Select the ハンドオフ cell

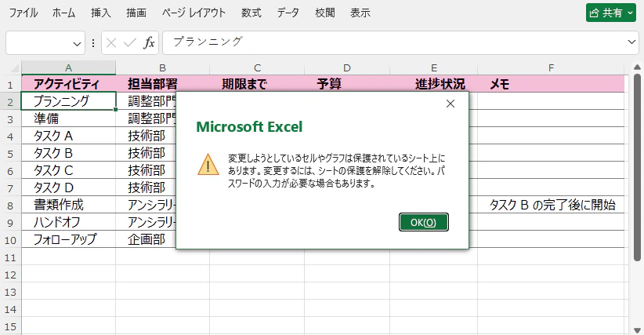(x=69, y=222)
